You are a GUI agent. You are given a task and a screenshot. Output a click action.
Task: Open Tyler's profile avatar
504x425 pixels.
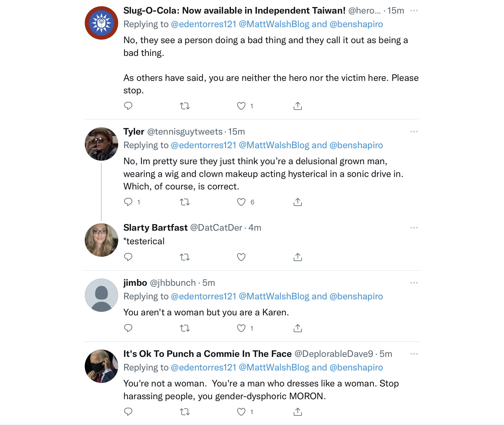[x=101, y=144]
